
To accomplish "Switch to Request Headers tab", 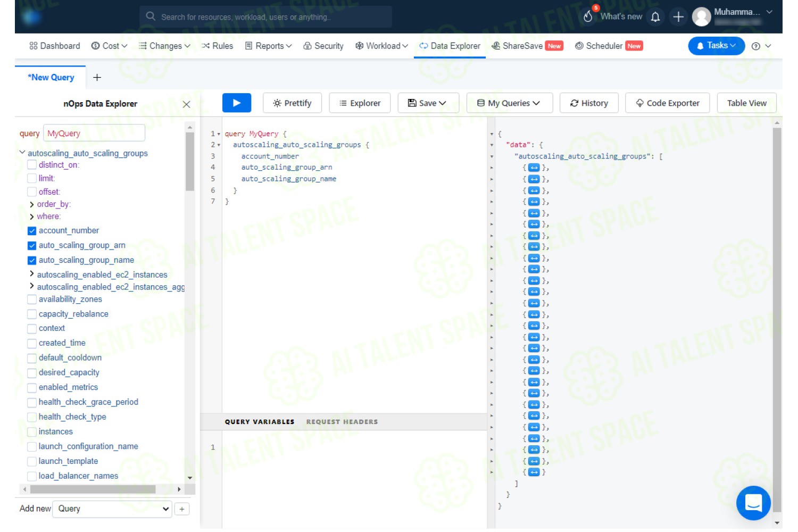I will (342, 422).
